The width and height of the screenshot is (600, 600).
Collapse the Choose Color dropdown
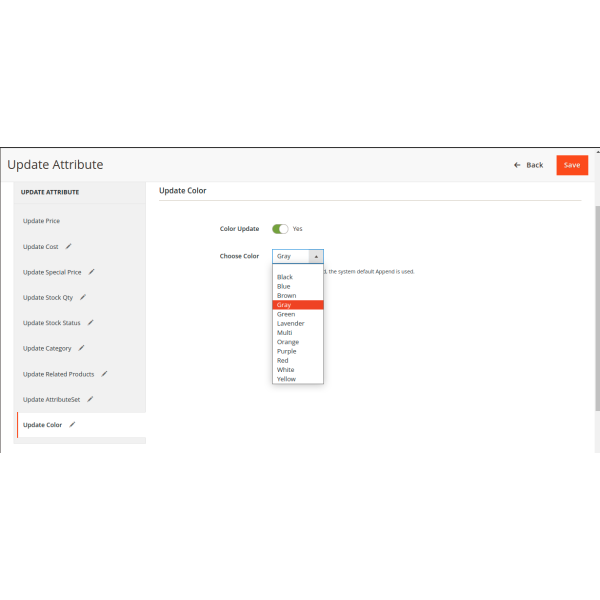[297, 256]
